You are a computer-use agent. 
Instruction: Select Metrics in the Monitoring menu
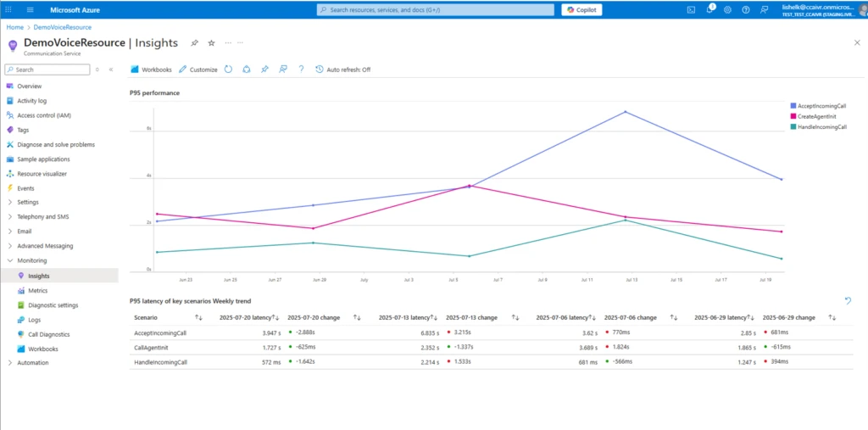[x=37, y=290]
